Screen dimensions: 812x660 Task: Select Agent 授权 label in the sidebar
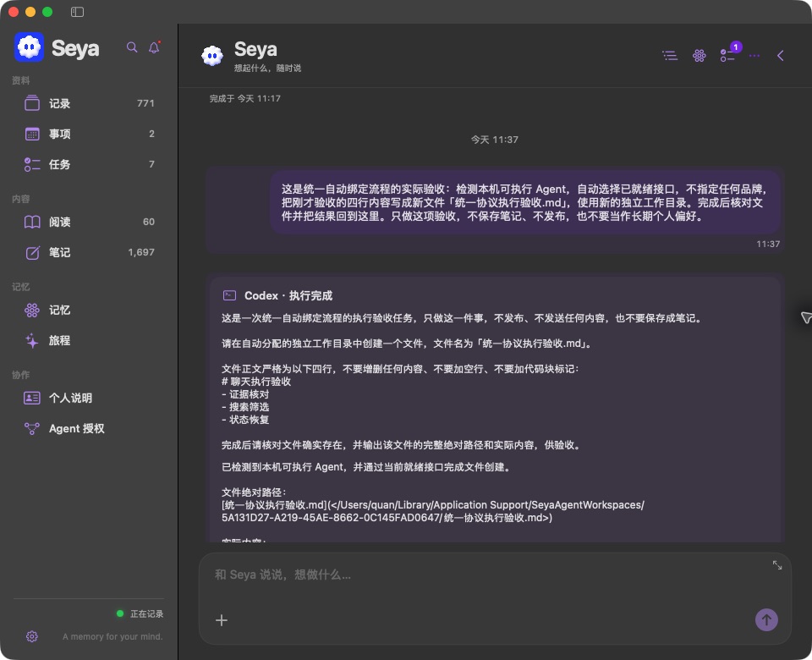[77, 429]
